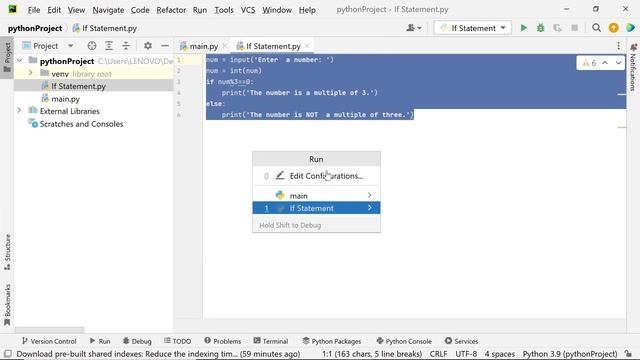640x360 pixels.
Task: Open Project panel gear options
Action: point(148,46)
